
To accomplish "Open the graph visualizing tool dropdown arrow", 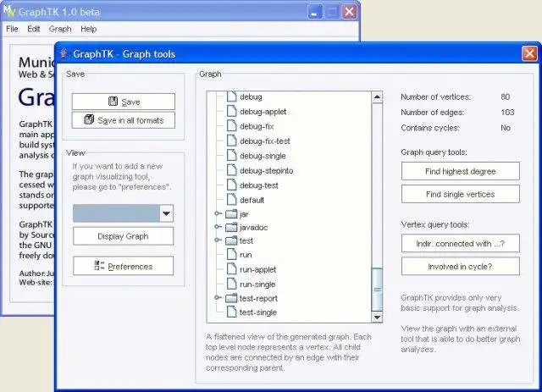I will (166, 213).
